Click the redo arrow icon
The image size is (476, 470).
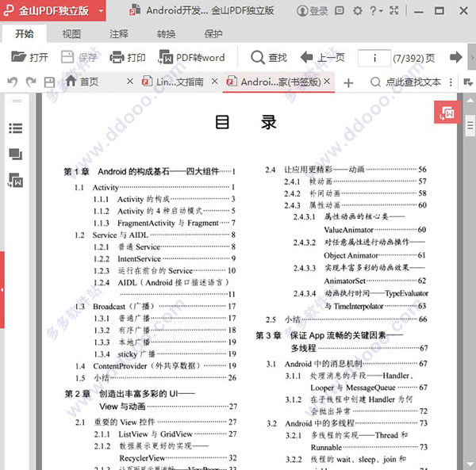(x=31, y=82)
